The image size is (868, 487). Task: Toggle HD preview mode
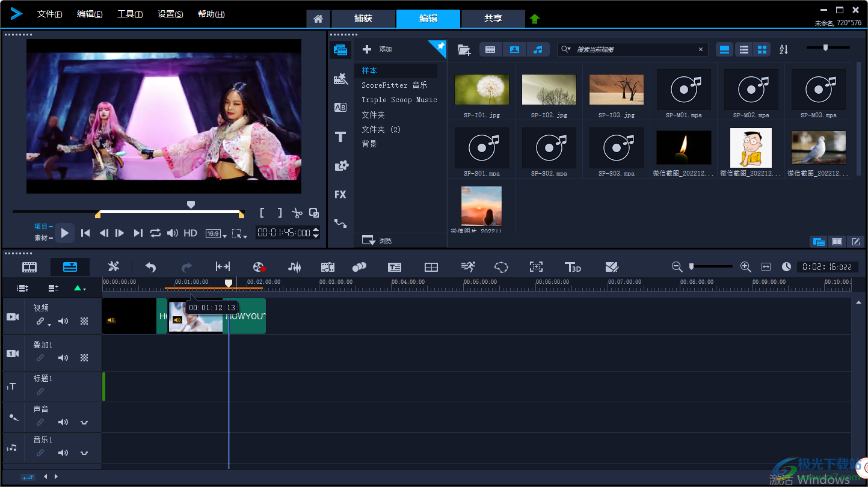(x=190, y=233)
